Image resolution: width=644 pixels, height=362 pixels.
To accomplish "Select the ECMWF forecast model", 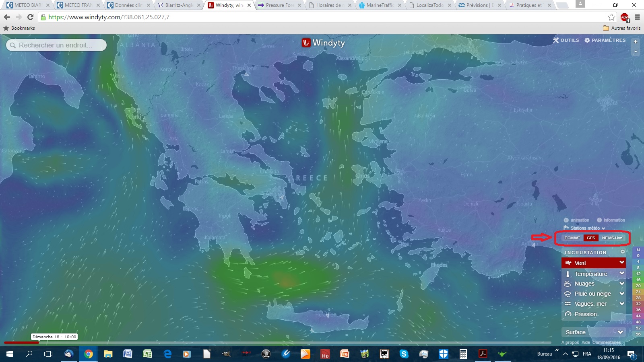I will click(x=572, y=238).
